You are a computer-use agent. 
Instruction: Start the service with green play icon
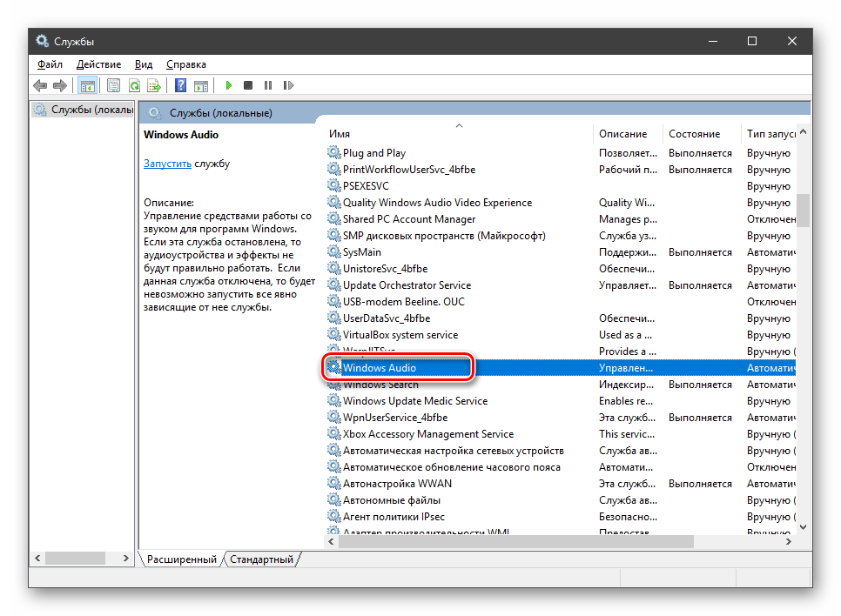pos(229,85)
